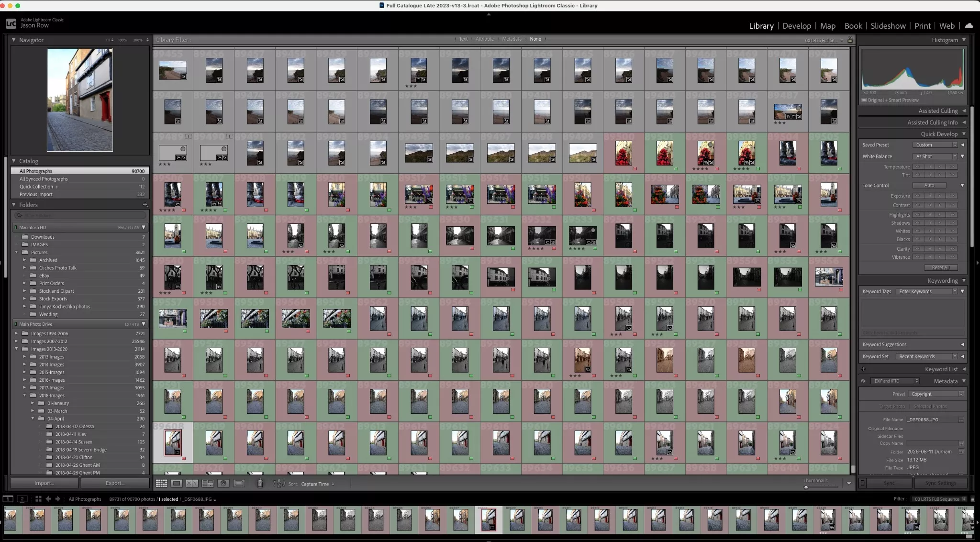Viewport: 980px width, 542px height.
Task: Click the Original + Smart Preview icon
Action: tap(864, 100)
